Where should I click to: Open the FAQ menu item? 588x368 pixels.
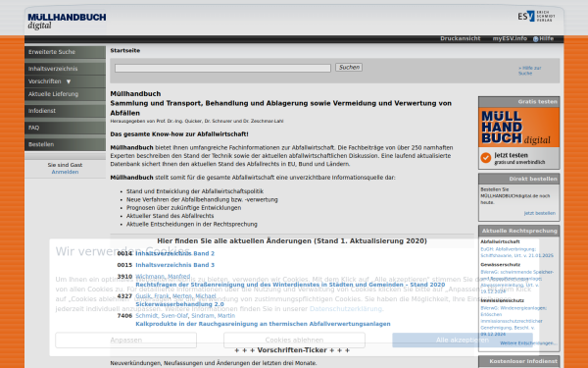pos(65,128)
